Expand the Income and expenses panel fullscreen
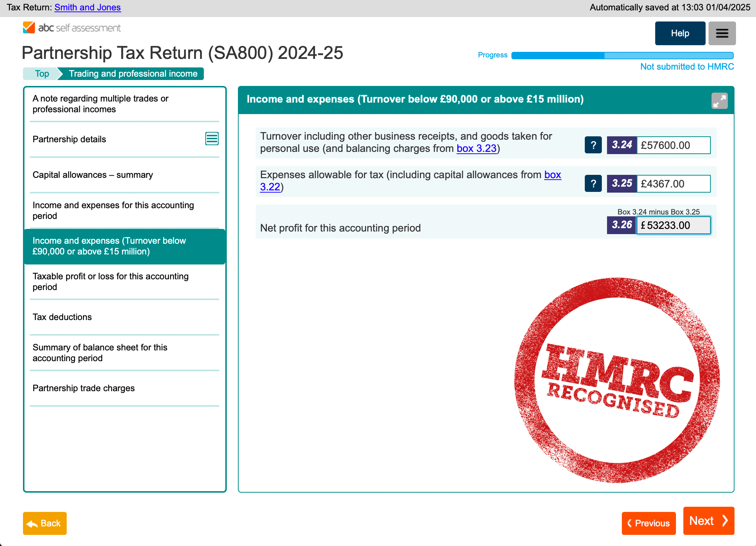 coord(719,101)
